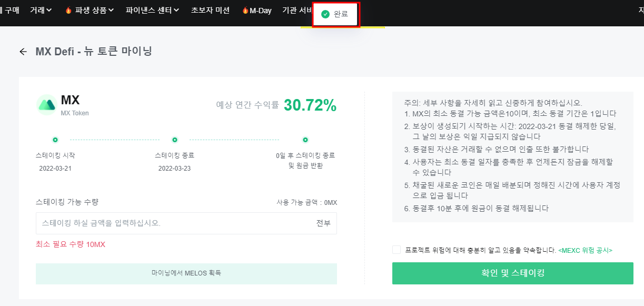This screenshot has width=644, height=306.
Task: Click the 확인 및 스테이킹 button
Action: (x=513, y=273)
